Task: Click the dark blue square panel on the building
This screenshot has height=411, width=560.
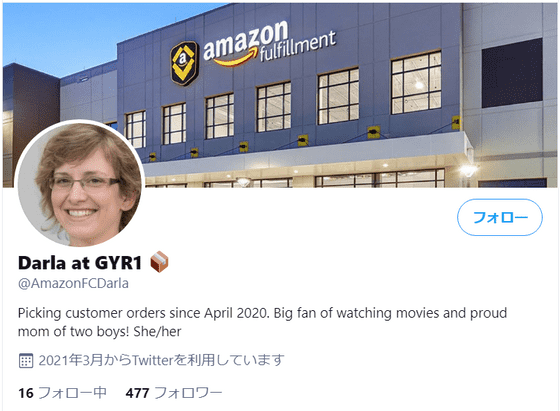Action: click(x=512, y=73)
